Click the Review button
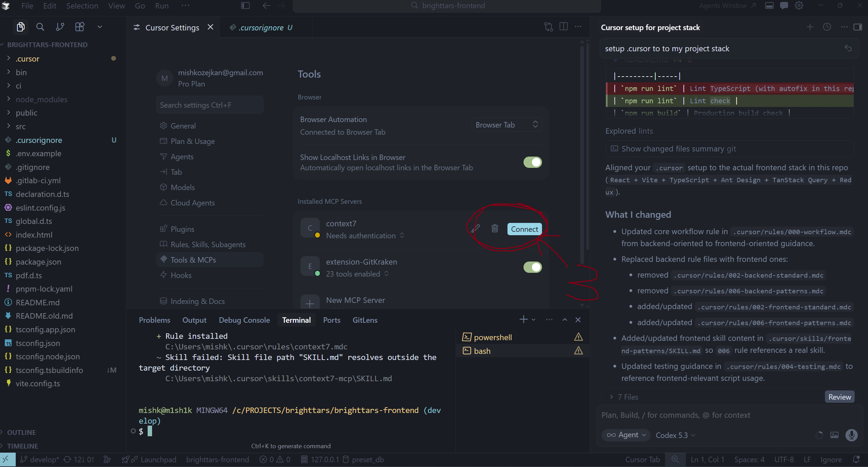The height and width of the screenshot is (467, 868). tap(840, 397)
